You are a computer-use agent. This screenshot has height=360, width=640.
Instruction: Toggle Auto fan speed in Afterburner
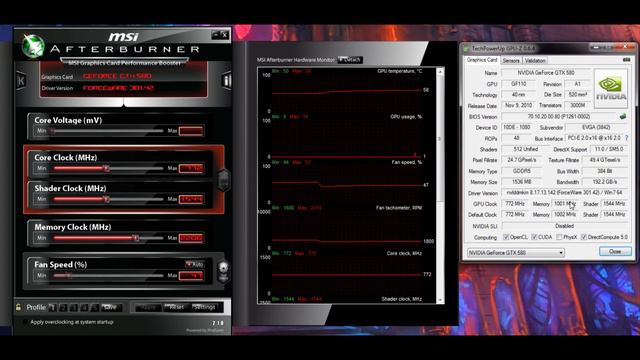click(x=194, y=264)
